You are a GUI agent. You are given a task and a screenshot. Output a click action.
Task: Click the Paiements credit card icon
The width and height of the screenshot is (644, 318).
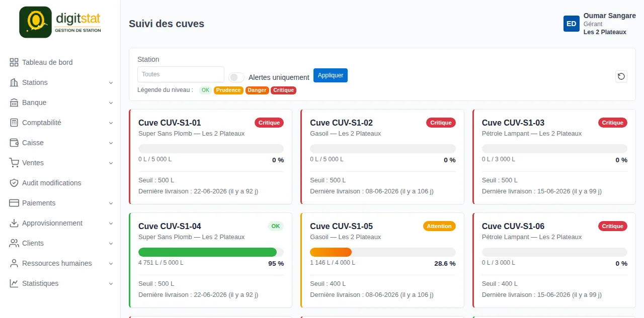click(14, 203)
